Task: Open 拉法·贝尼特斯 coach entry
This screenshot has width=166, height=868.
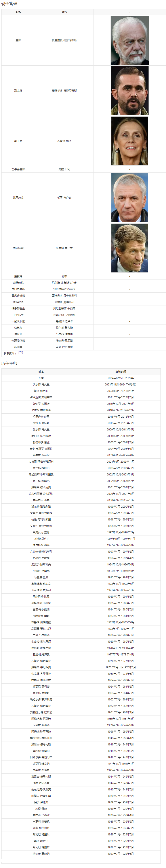Action: 41,423
